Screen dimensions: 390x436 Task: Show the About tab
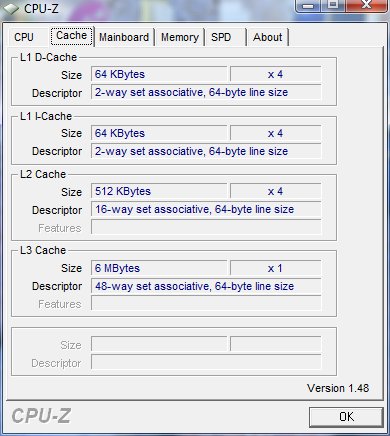pos(268,37)
